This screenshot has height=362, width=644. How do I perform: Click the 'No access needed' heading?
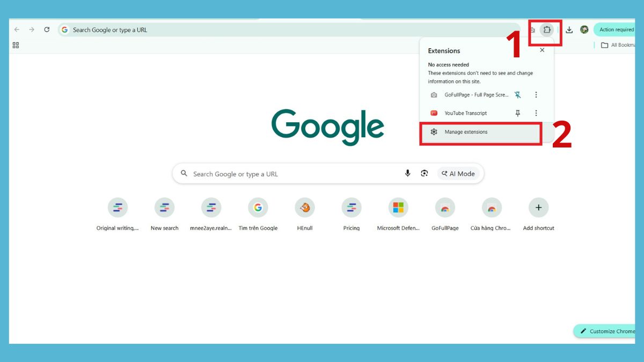tap(449, 64)
